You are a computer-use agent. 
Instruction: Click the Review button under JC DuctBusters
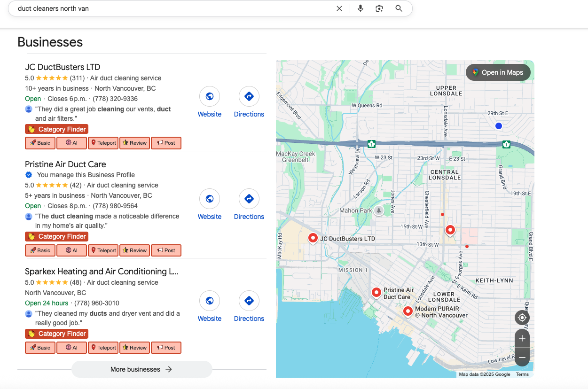(x=134, y=143)
